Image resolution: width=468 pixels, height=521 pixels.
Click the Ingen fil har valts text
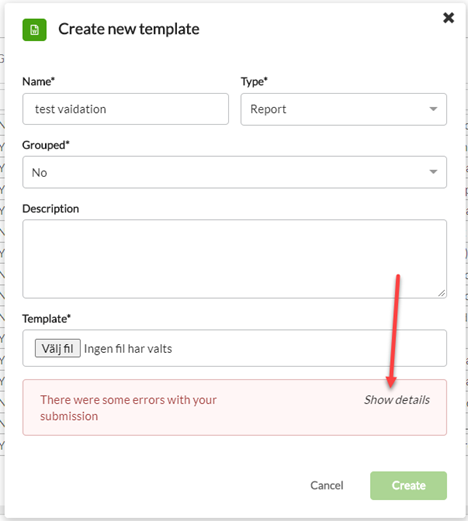(128, 349)
